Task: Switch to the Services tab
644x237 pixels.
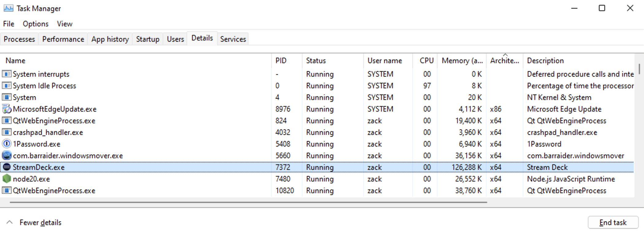Action: click(x=233, y=39)
